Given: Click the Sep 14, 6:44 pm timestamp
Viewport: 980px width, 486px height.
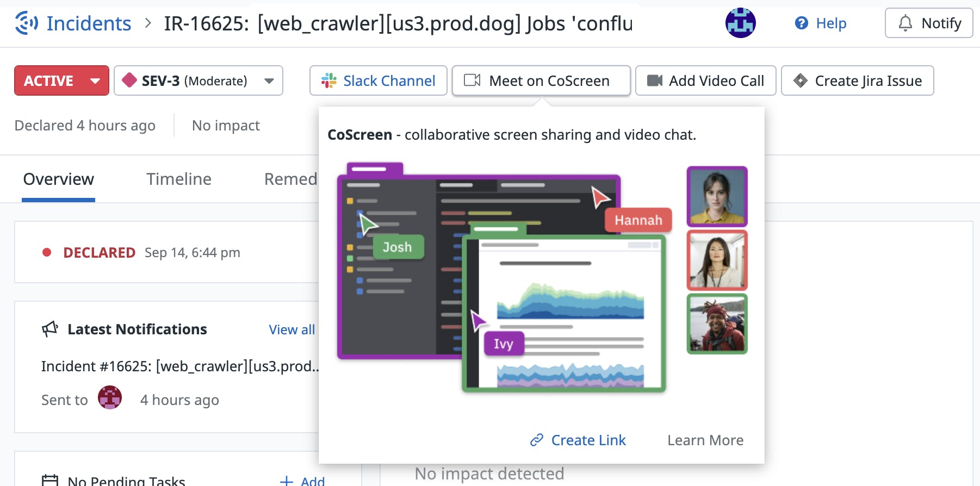Looking at the screenshot, I should 193,252.
